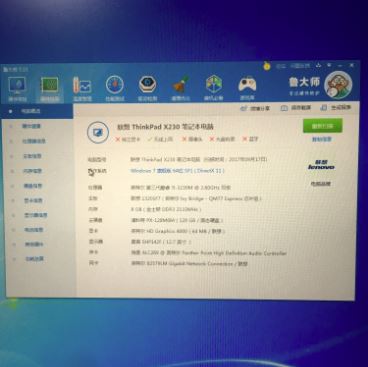Click the save screenshot button
Screen dimensions: 368x367
point(296,108)
